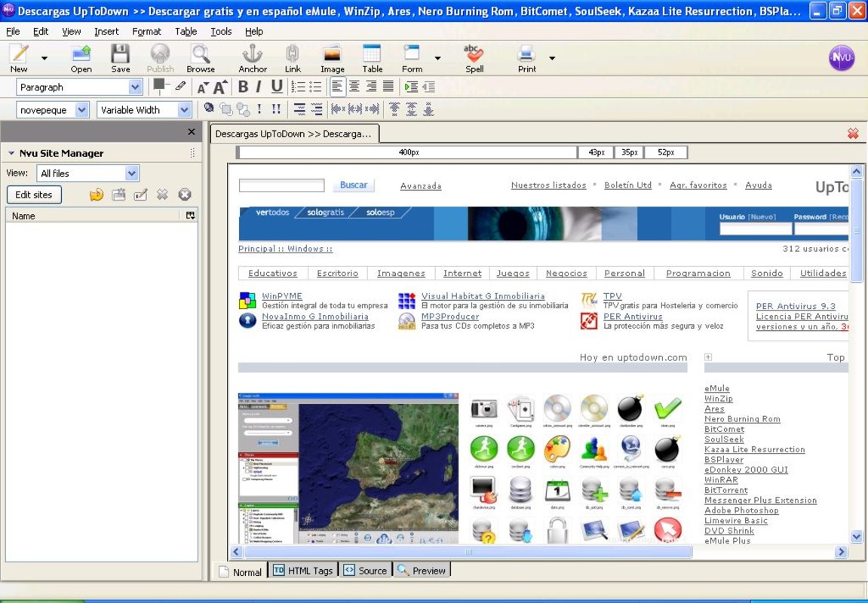The width and height of the screenshot is (868, 603).
Task: Toggle Underline formatting
Action: [277, 87]
